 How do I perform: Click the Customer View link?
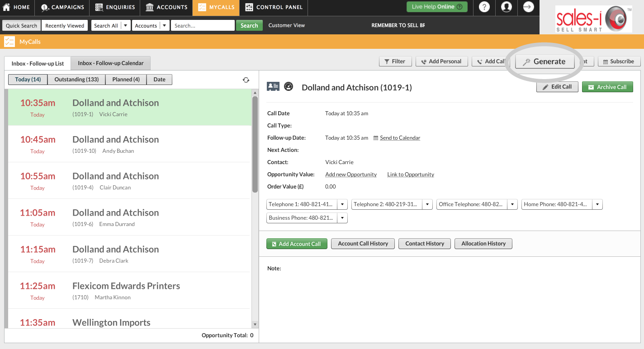pos(287,25)
